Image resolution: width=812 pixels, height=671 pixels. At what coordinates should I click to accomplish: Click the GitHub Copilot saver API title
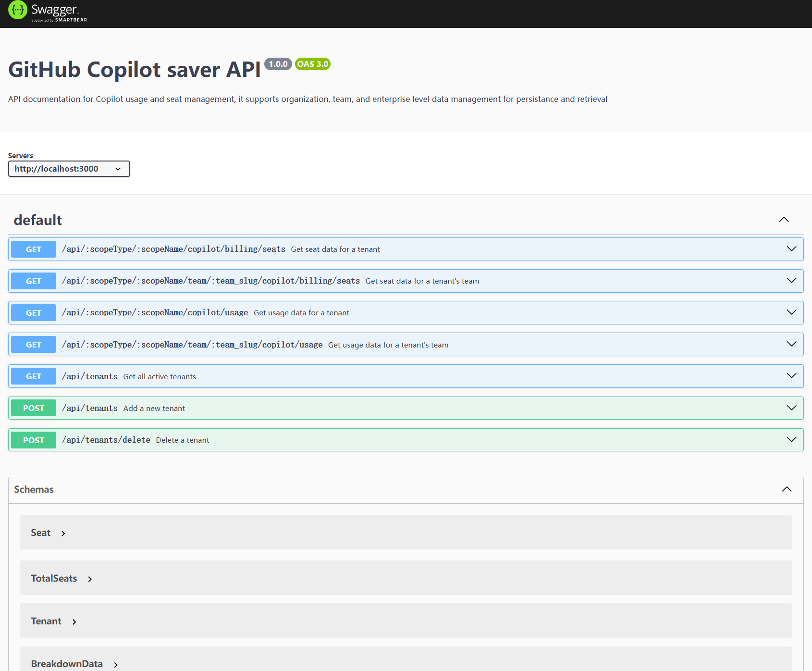(135, 70)
